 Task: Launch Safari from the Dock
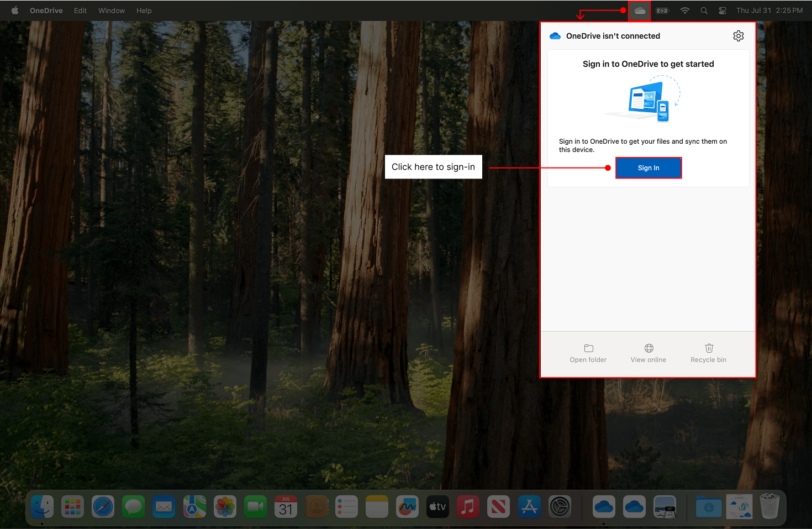click(x=103, y=506)
